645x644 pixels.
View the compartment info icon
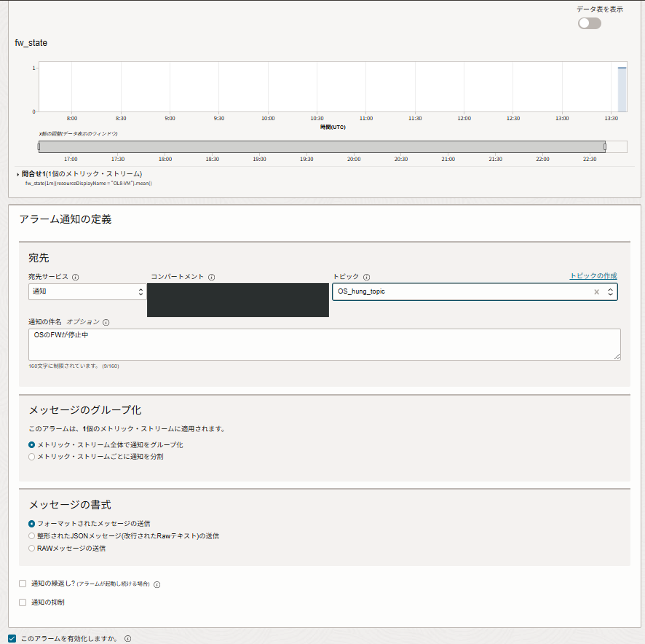point(212,277)
